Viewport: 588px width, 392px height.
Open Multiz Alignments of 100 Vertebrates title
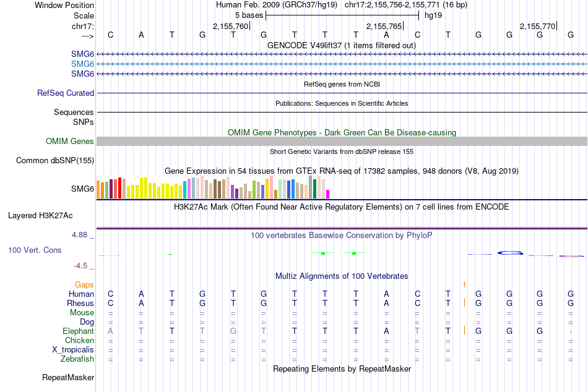point(342,276)
